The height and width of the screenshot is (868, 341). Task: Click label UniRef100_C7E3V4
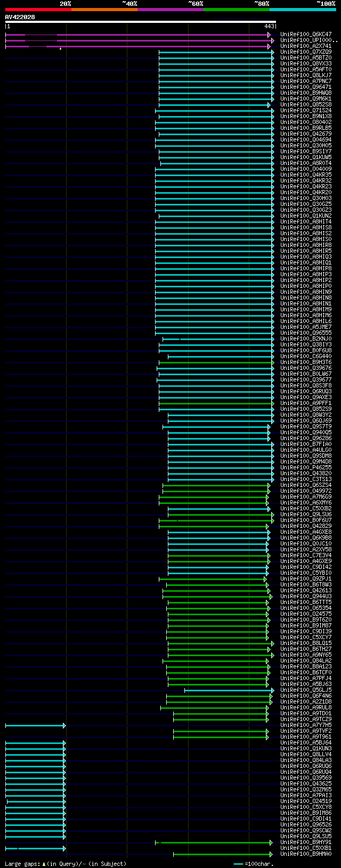(306, 556)
